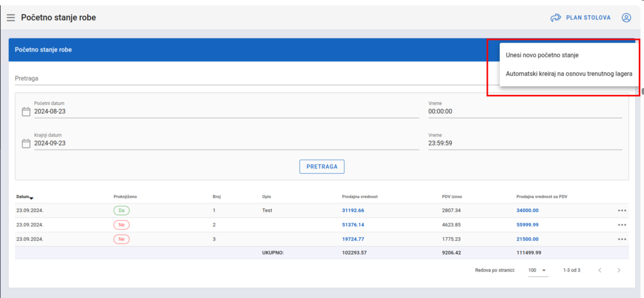Sort by Proknjiženo column header
Image resolution: width=644 pixels, height=298 pixels.
(x=125, y=197)
